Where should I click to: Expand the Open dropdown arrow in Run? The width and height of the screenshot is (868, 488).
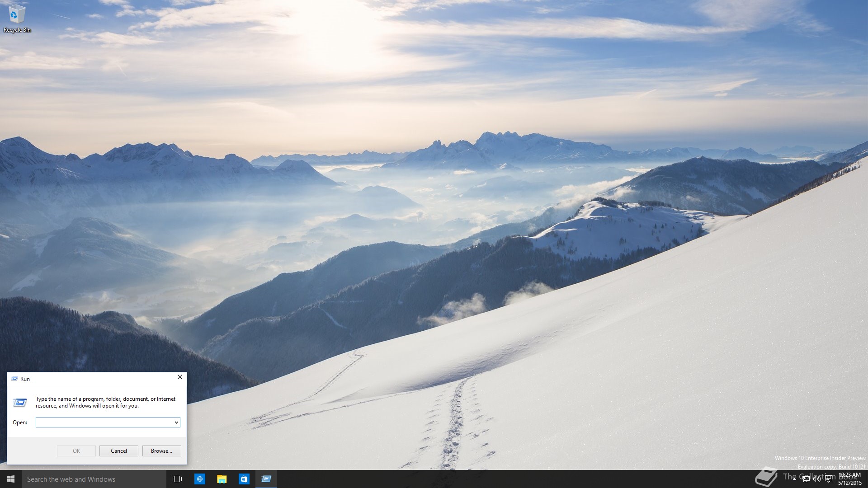pos(176,422)
